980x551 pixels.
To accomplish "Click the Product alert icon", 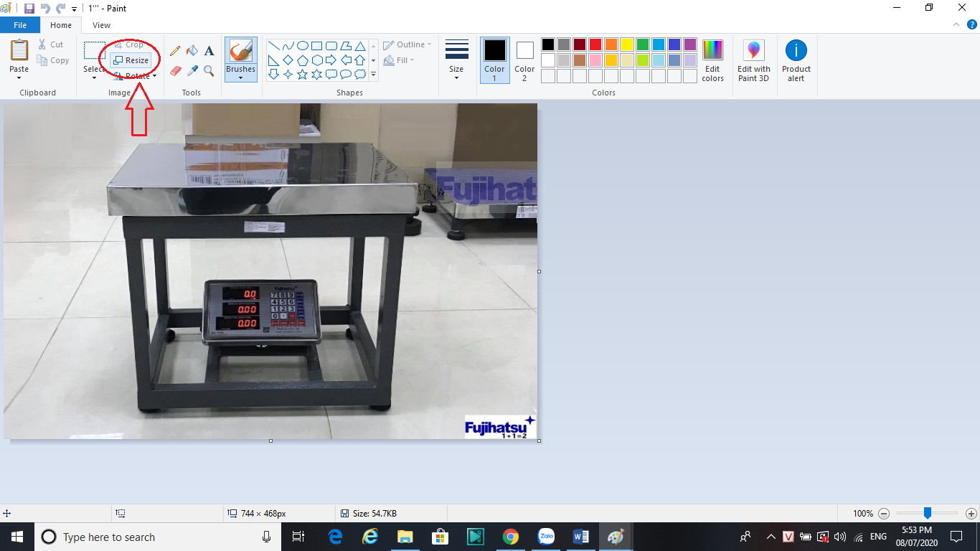I will click(x=796, y=61).
